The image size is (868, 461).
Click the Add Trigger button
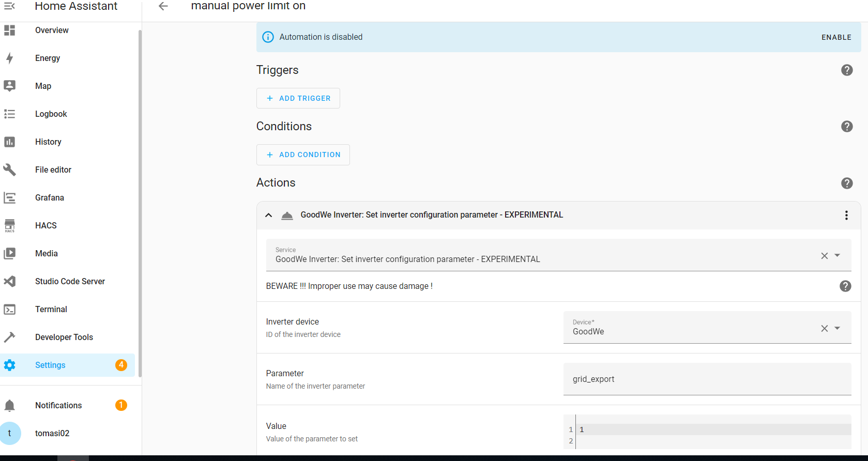click(298, 98)
